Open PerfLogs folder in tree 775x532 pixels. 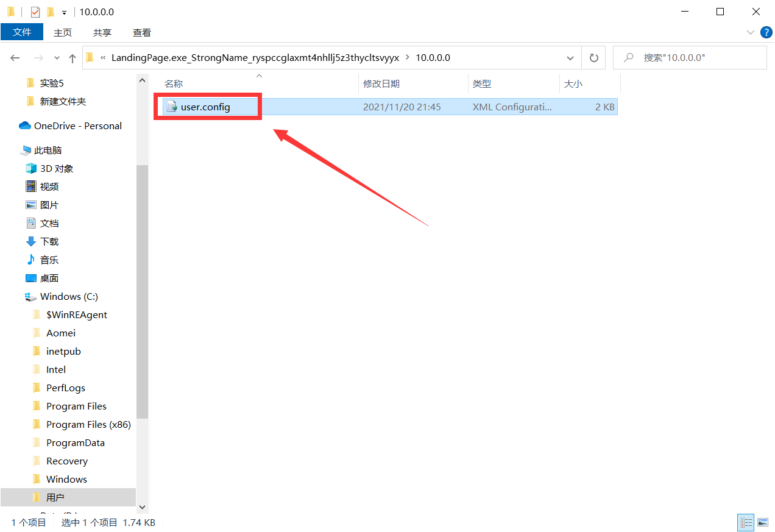[x=66, y=388]
